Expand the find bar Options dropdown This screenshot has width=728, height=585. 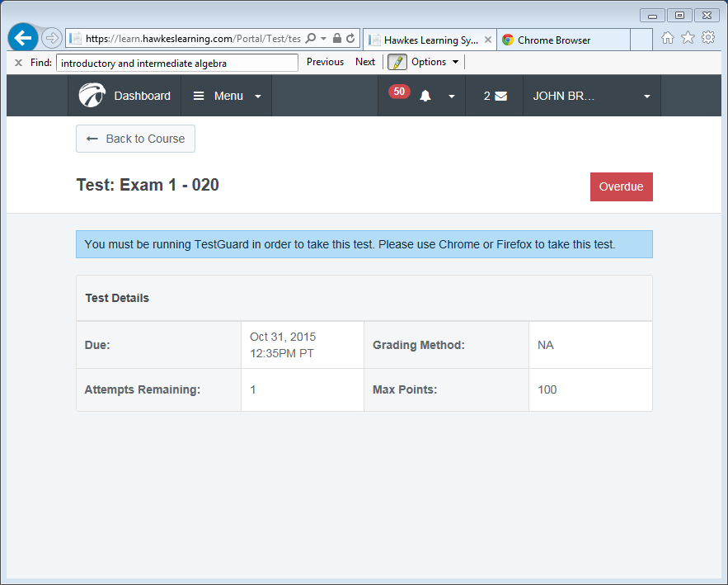[x=454, y=62]
